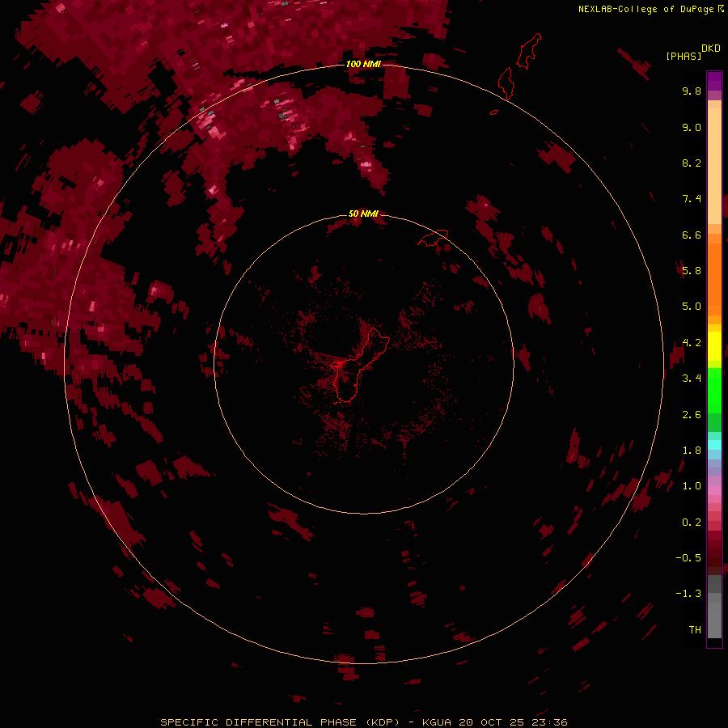Click the 1.8 scale value

692,451
